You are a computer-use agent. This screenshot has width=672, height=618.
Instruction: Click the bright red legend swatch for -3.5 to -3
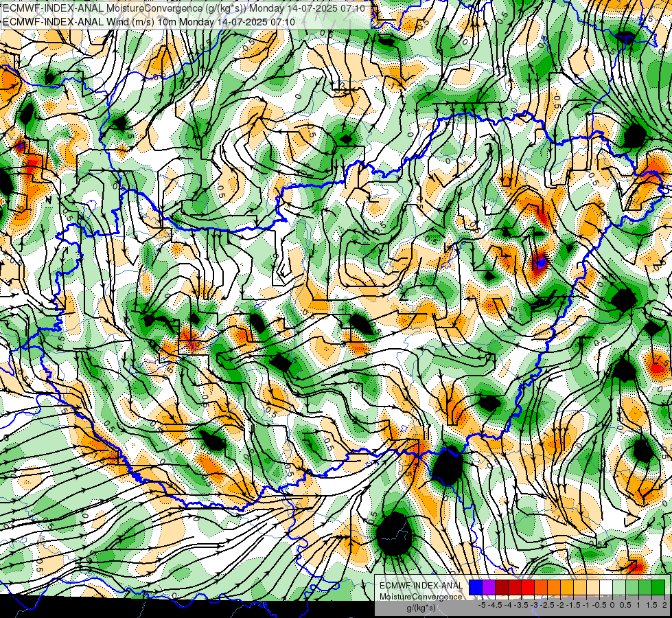(x=528, y=587)
